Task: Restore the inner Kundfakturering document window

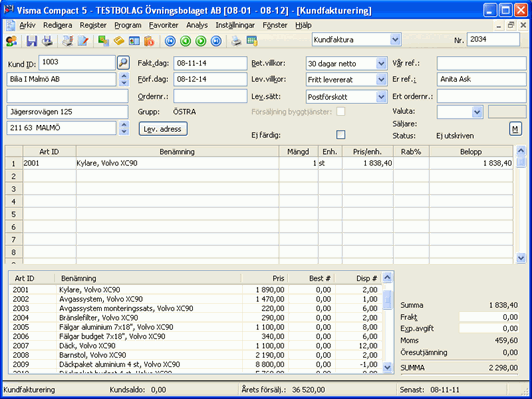Action: pos(511,25)
